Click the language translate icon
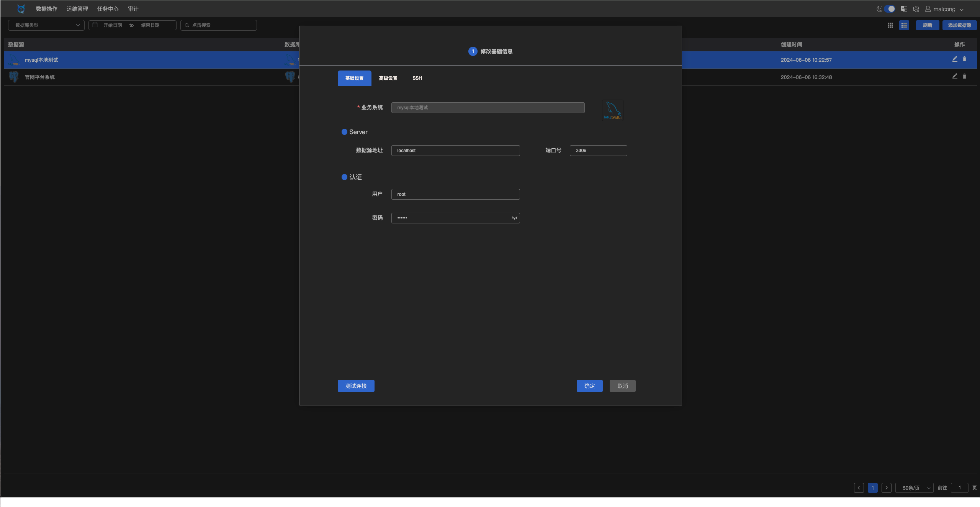980x507 pixels. (x=904, y=9)
